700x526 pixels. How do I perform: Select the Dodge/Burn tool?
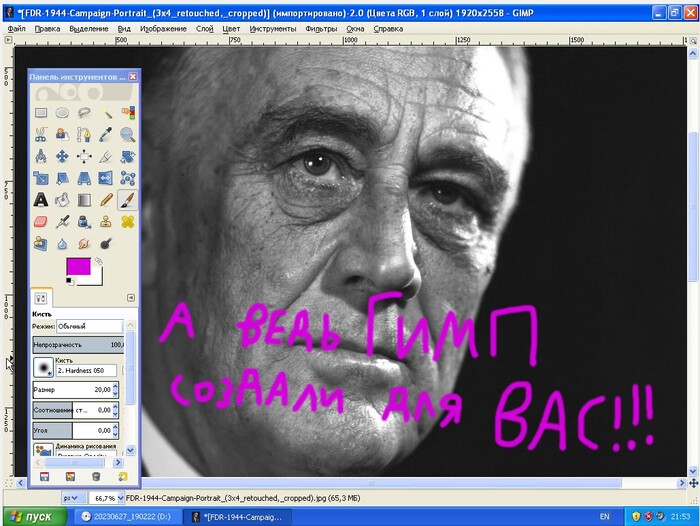pos(106,244)
